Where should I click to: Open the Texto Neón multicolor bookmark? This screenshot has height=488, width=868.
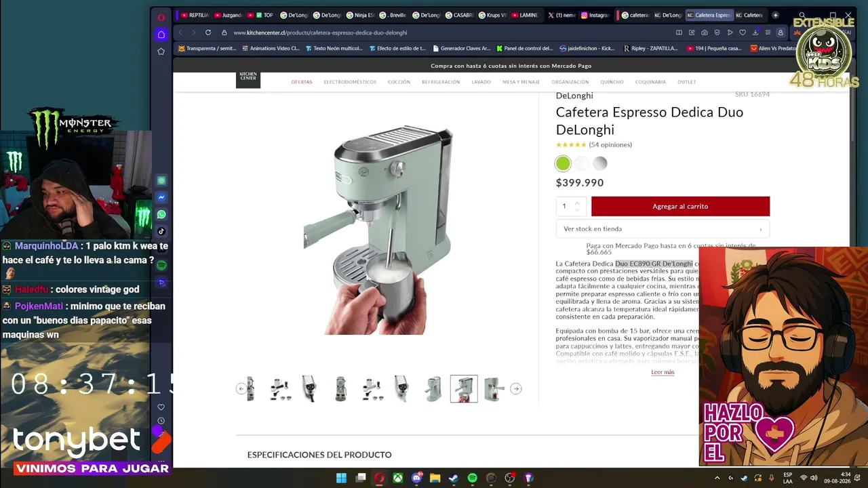(x=334, y=49)
